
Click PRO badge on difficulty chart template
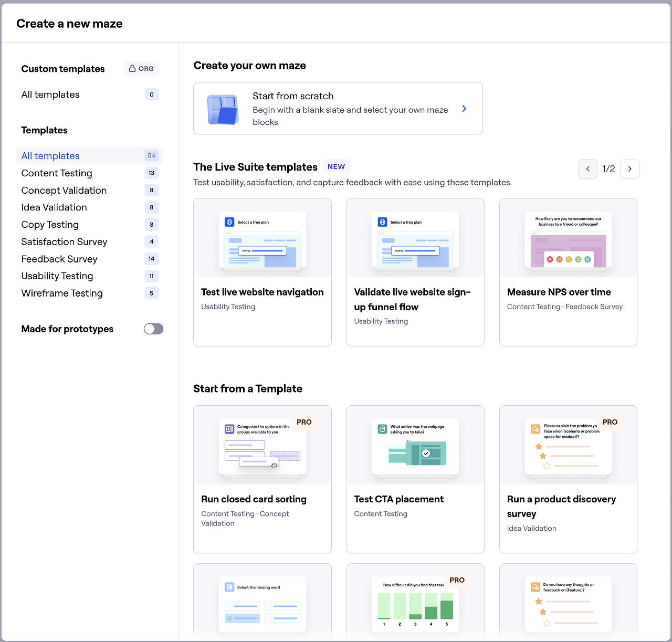[457, 580]
